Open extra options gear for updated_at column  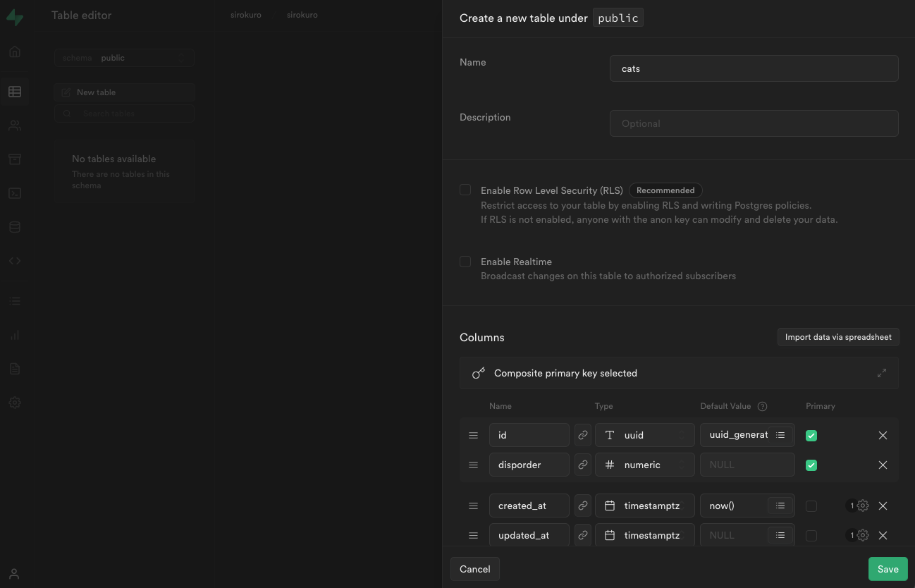click(x=863, y=535)
